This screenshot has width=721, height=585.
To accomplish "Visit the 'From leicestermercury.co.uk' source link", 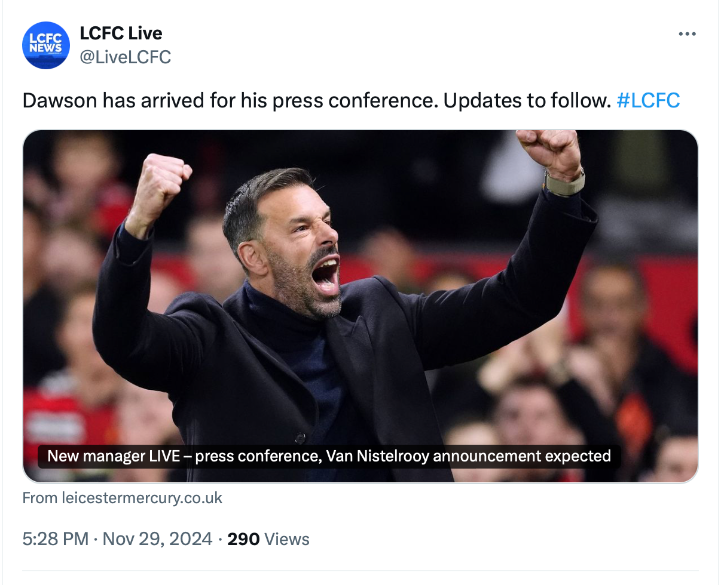I will 122,497.
